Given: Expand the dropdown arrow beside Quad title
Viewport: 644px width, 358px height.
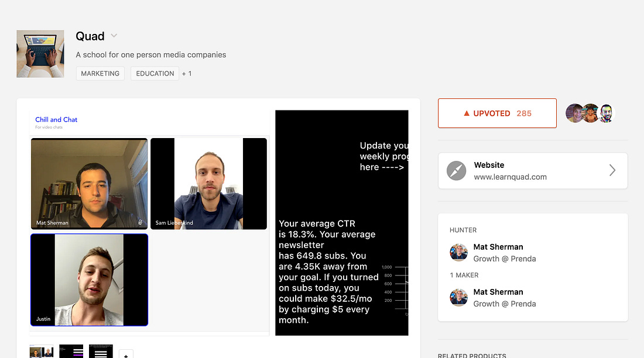Looking at the screenshot, I should tap(114, 36).
